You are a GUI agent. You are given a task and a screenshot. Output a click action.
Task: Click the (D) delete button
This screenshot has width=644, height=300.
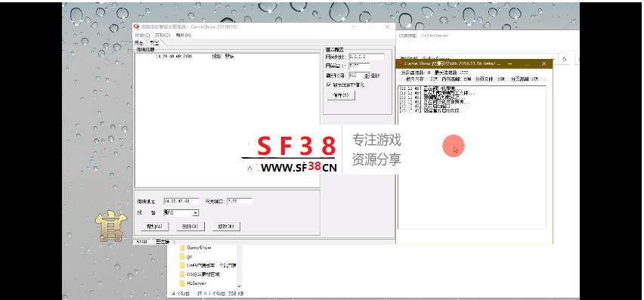coord(190,226)
